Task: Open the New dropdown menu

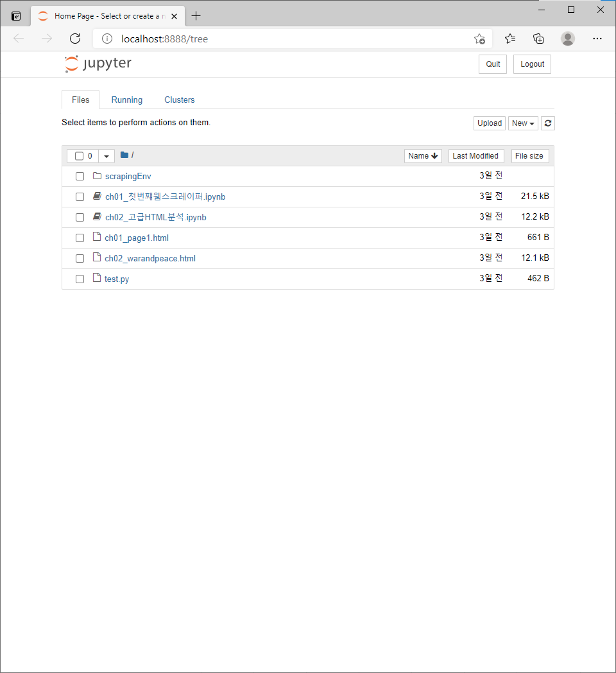Action: pos(523,123)
